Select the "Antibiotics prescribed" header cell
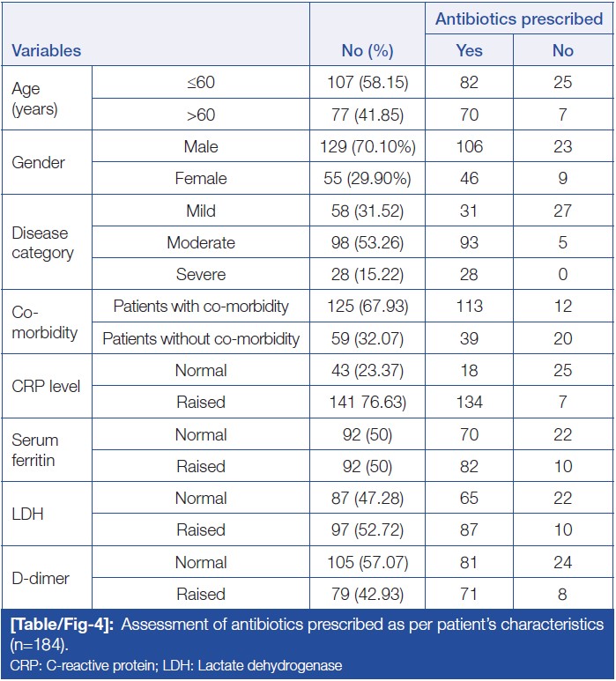The image size is (616, 681). point(518,19)
